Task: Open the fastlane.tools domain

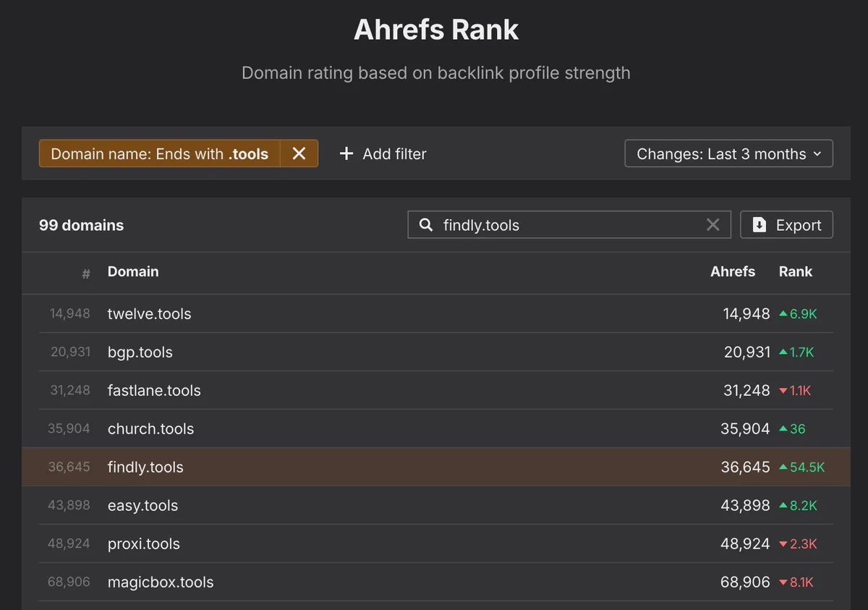Action: coord(154,391)
